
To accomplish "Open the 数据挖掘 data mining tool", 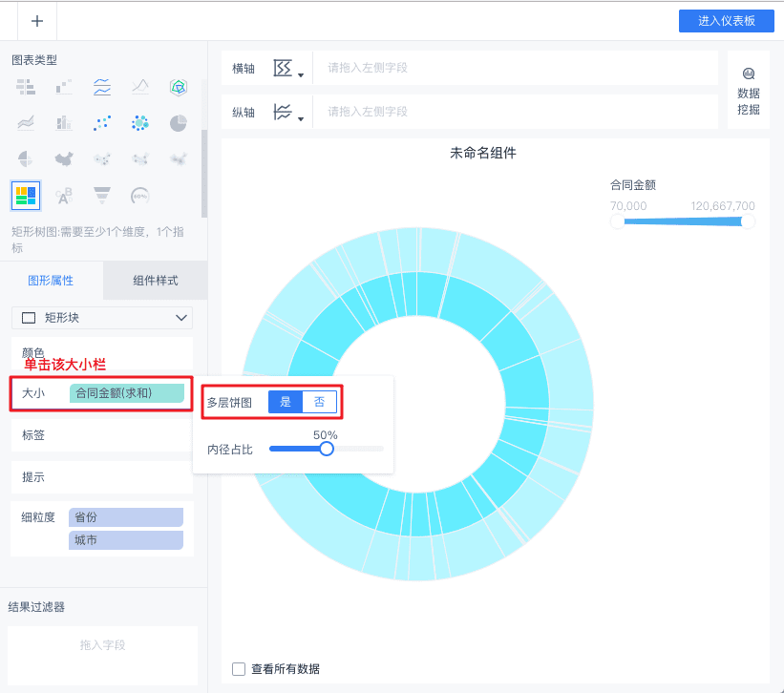I will point(749,92).
